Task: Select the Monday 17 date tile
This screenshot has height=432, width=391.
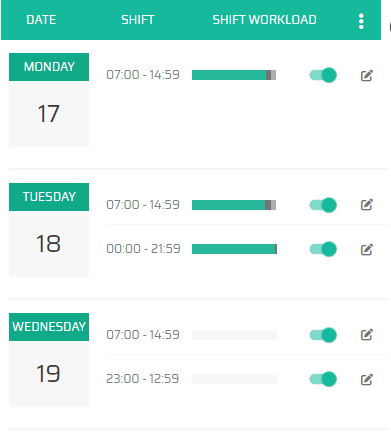Action: click(49, 100)
